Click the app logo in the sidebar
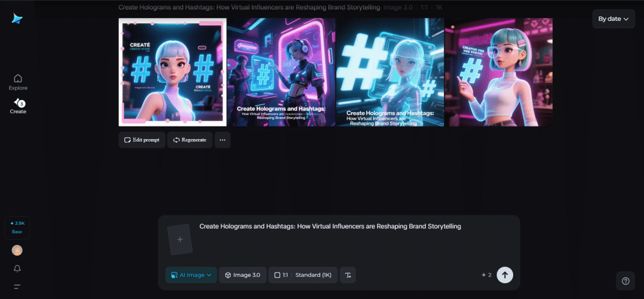The height and width of the screenshot is (299, 644). pos(17,18)
